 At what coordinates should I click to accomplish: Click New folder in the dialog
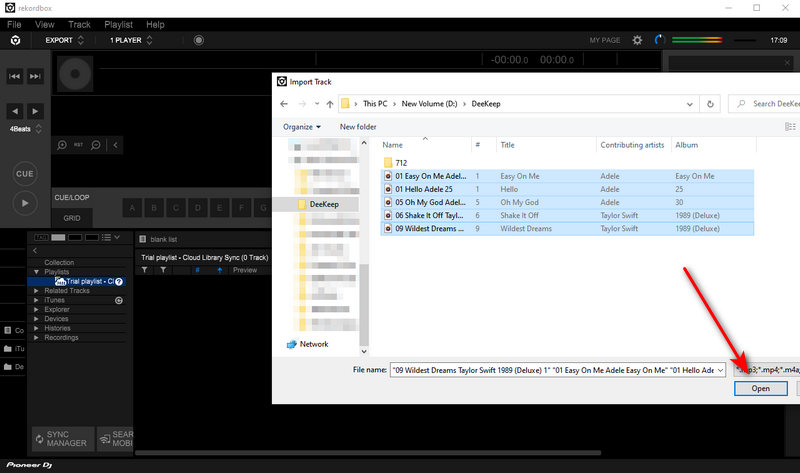click(358, 127)
